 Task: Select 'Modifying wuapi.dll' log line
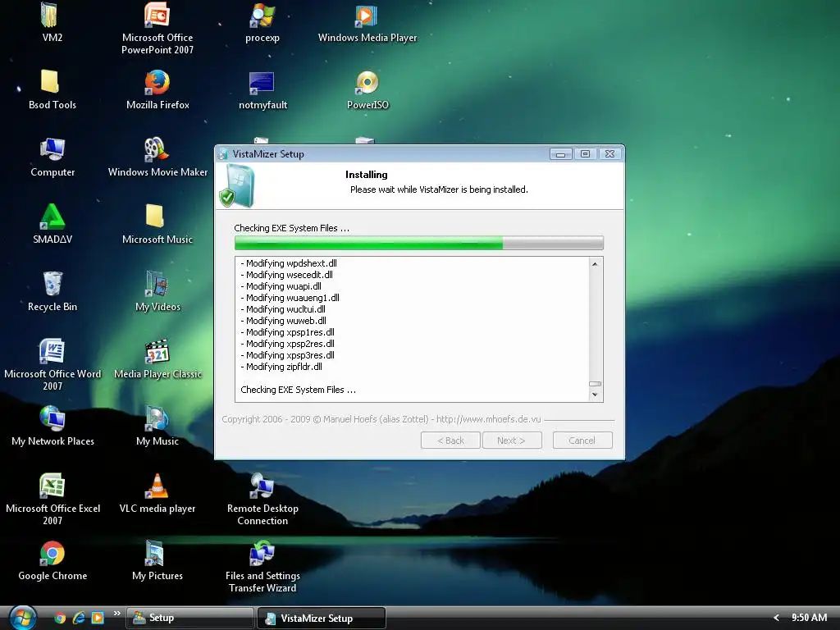(x=281, y=286)
